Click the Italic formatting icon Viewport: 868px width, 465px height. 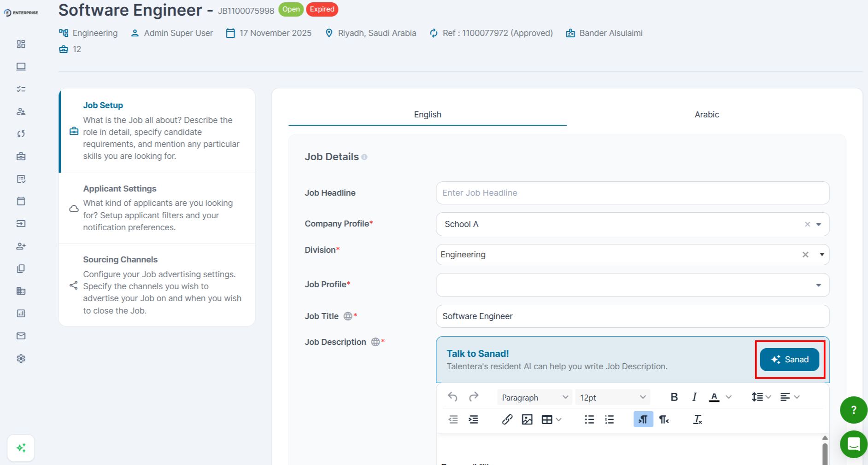[x=694, y=397]
